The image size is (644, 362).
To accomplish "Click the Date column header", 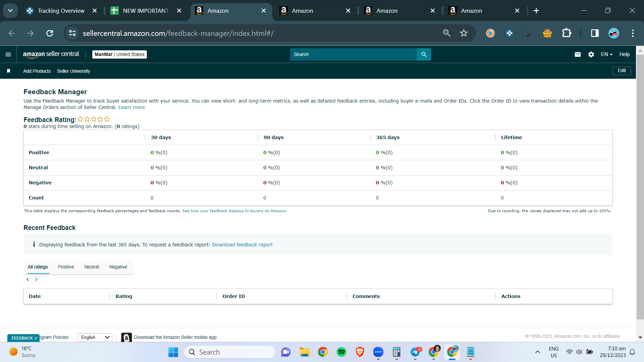I will (x=35, y=296).
